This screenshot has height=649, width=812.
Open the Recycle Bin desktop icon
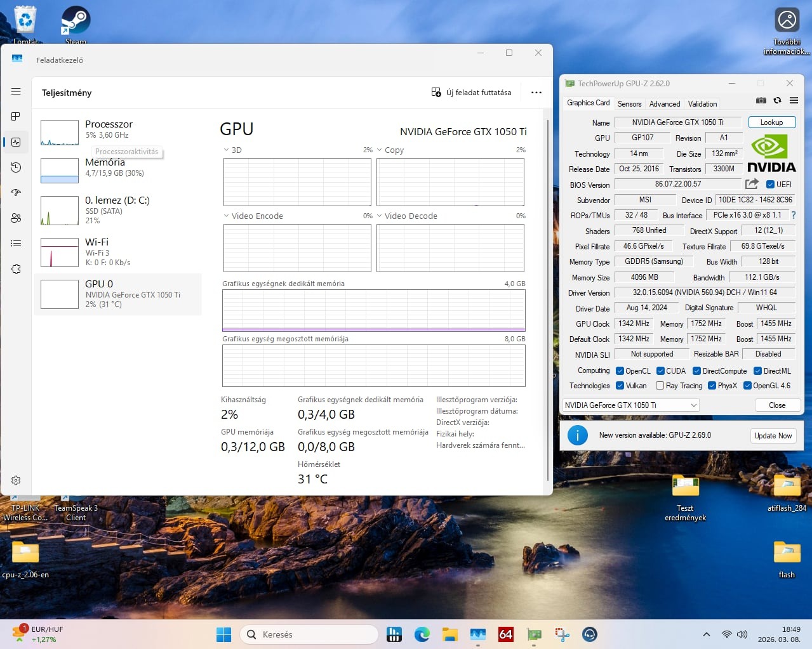click(25, 24)
